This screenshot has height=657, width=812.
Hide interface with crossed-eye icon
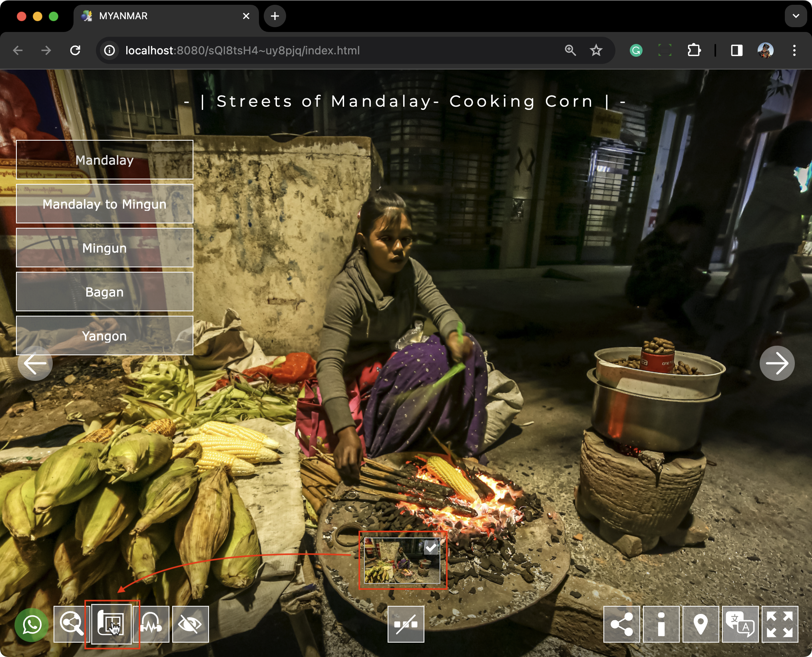(x=190, y=624)
